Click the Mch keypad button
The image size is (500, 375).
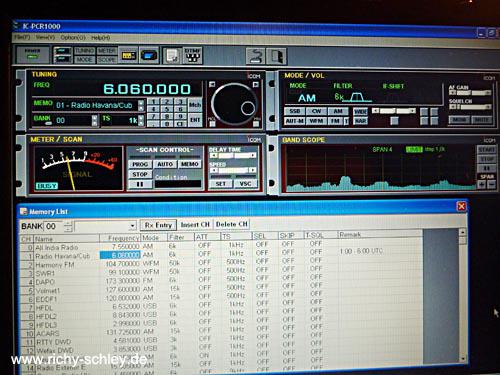pos(195,105)
